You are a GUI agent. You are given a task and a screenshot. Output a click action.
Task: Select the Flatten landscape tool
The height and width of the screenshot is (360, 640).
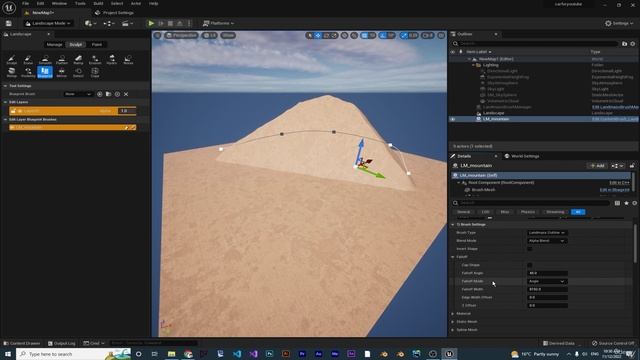[62, 60]
